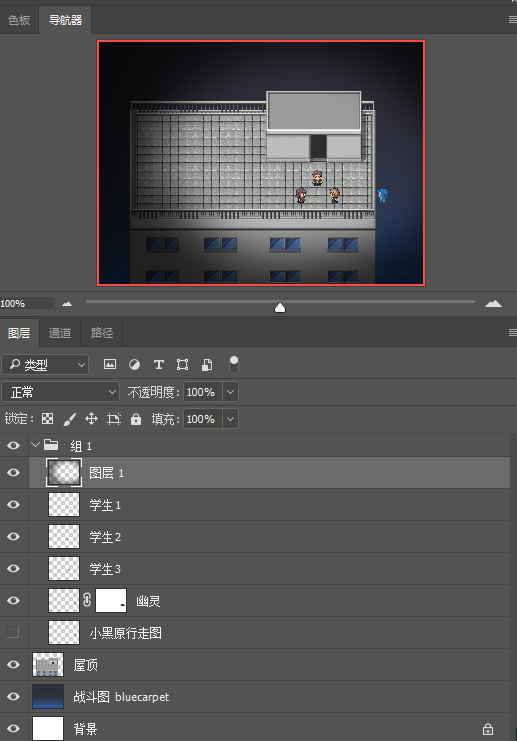Screen dimensions: 517x741
Task: Open the 类型 layer filter dropdown
Action: [x=45, y=364]
